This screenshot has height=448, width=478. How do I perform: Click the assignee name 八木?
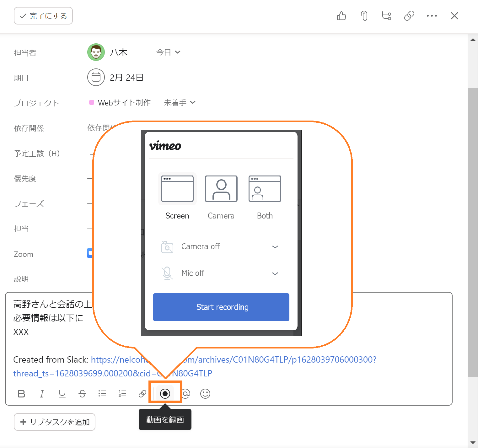point(119,52)
